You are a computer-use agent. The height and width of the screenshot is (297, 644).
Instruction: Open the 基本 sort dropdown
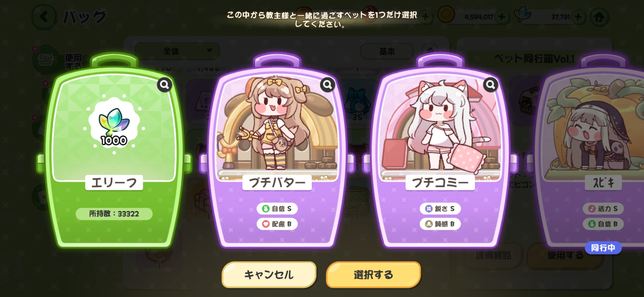(387, 51)
